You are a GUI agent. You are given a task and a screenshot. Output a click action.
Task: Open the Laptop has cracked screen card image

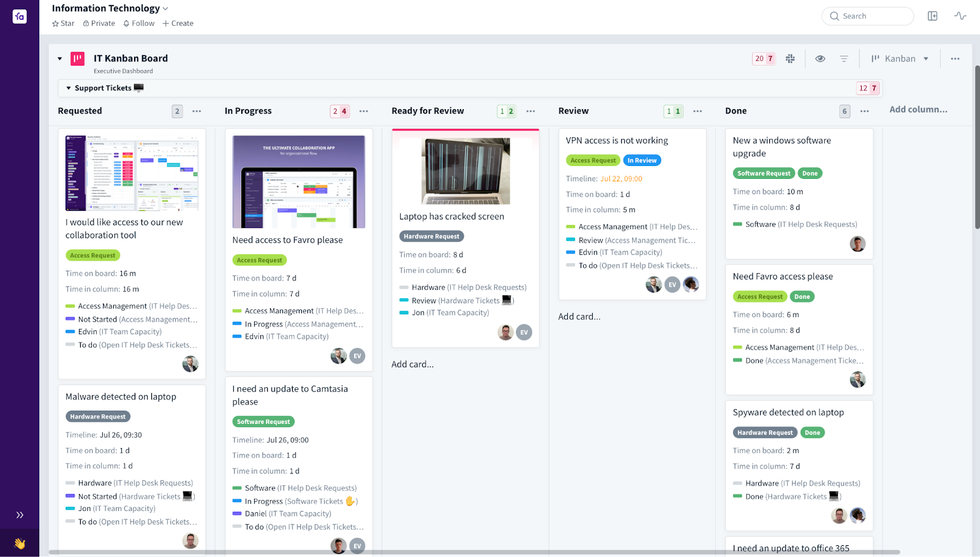tap(466, 171)
